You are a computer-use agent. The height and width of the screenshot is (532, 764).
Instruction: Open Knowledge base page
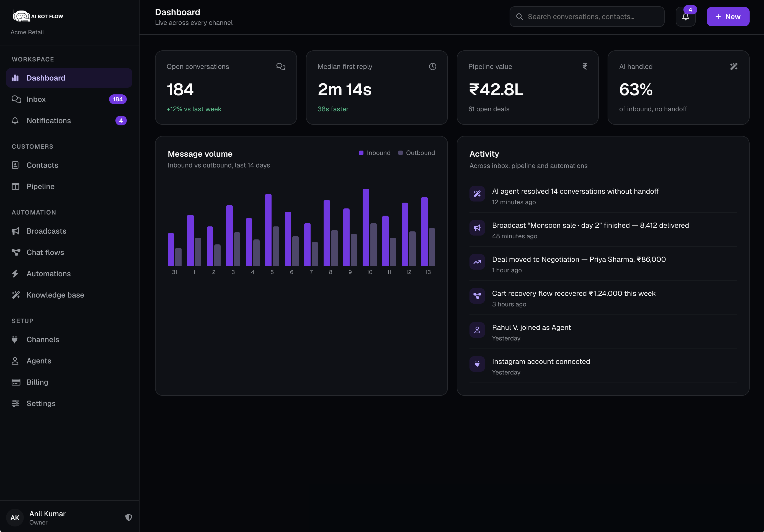(x=69, y=295)
